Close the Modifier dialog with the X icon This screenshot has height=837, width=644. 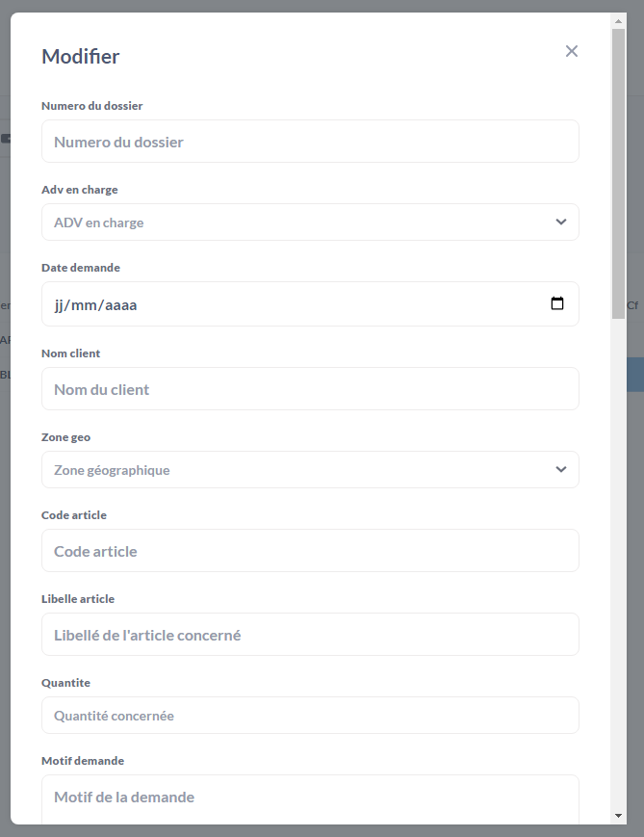pyautogui.click(x=572, y=51)
